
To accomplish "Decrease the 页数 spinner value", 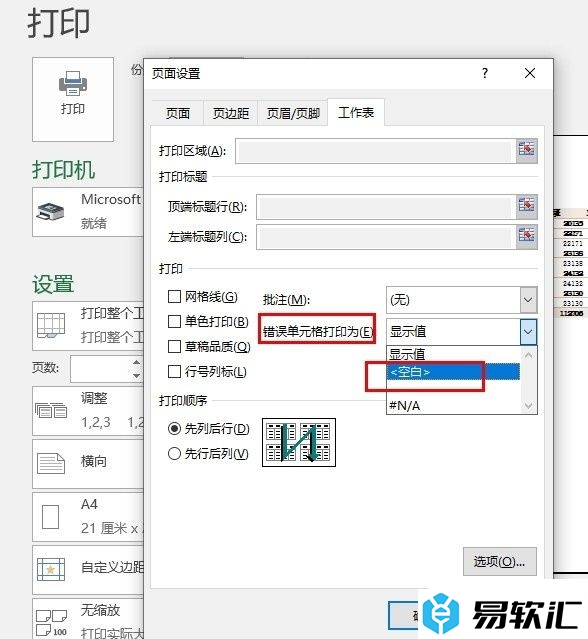I will click(137, 375).
